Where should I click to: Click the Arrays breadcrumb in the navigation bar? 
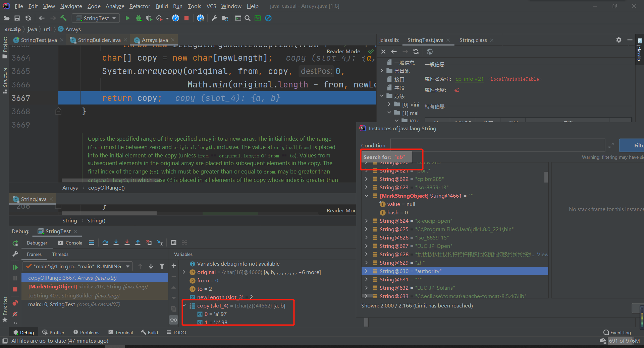(x=70, y=29)
